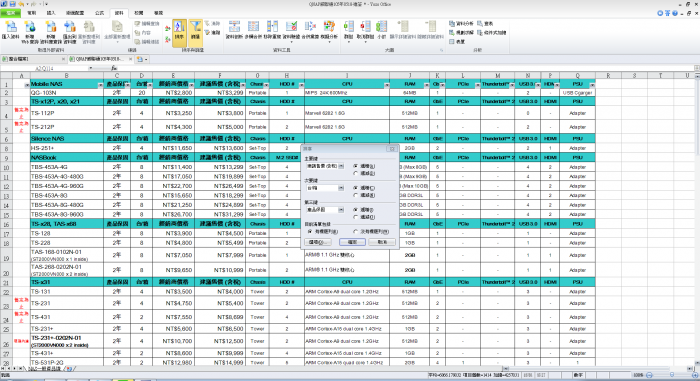Click the blue Help question mark icon
This screenshot has width=700, height=381.
click(x=675, y=13)
